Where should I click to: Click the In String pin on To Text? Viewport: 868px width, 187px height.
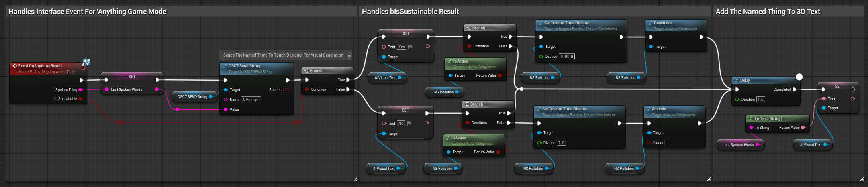tap(751, 128)
